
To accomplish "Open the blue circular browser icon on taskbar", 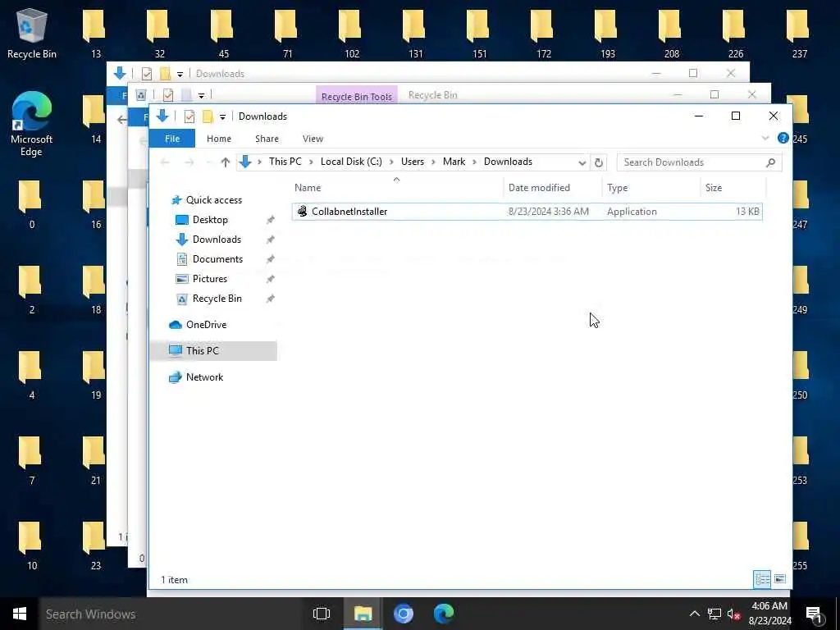I will point(404,614).
